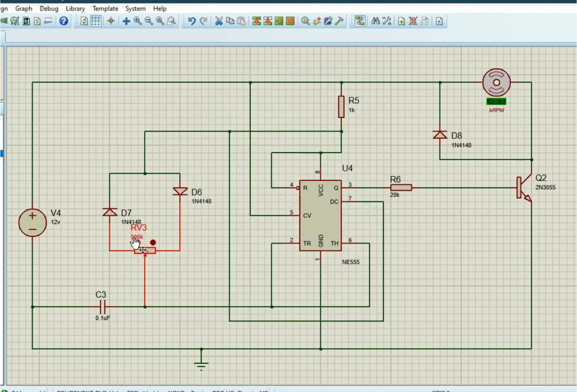The width and height of the screenshot is (577, 392).
Task: Toggle the false origin crosshair icon
Action: 111,21
